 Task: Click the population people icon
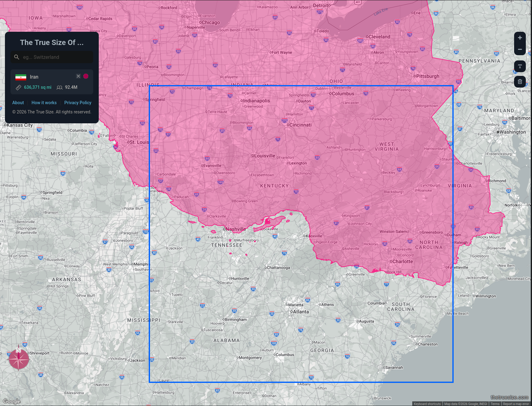click(60, 87)
